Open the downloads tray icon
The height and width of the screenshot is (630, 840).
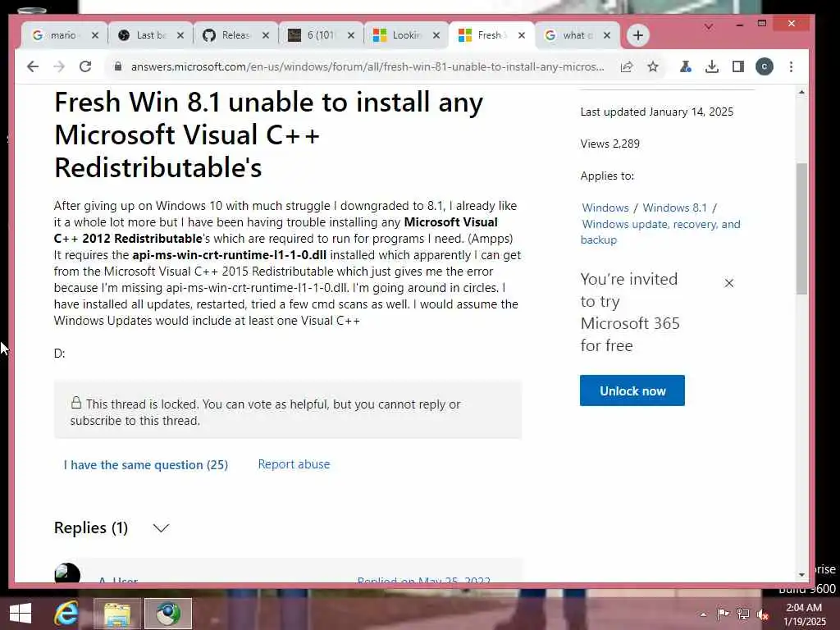tap(711, 66)
